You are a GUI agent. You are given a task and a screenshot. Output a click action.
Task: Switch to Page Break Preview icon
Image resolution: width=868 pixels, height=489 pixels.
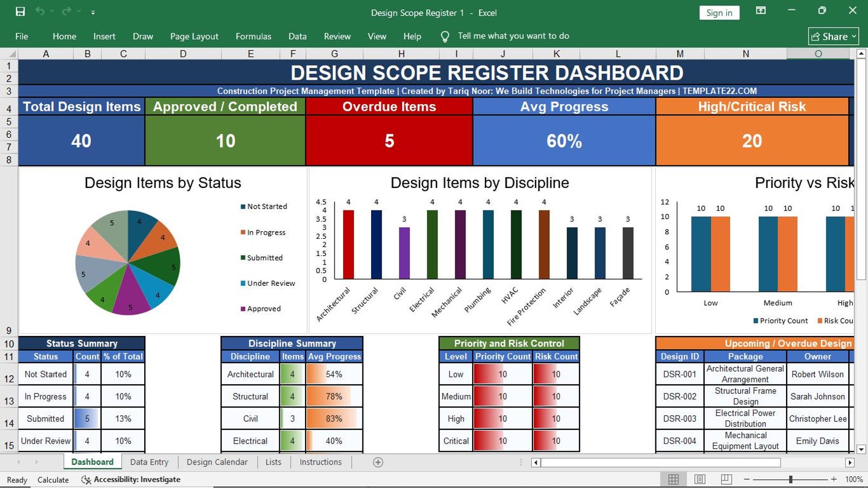point(726,479)
